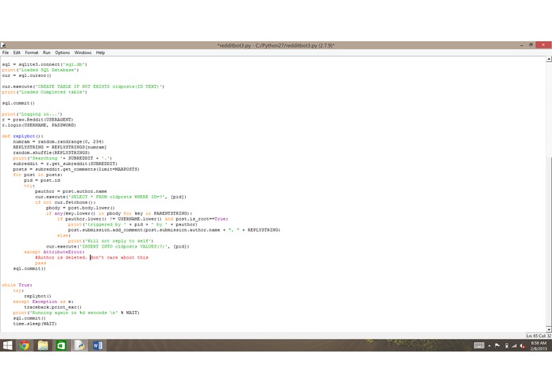Click the Ln 65 status bar entry
This screenshot has width=552, height=392.
[531, 336]
